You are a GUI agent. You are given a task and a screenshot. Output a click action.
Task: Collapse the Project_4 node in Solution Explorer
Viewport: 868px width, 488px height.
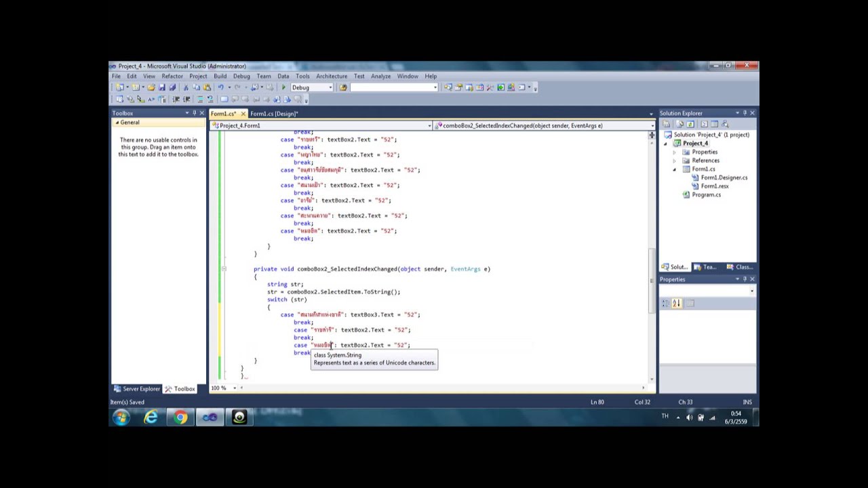666,144
